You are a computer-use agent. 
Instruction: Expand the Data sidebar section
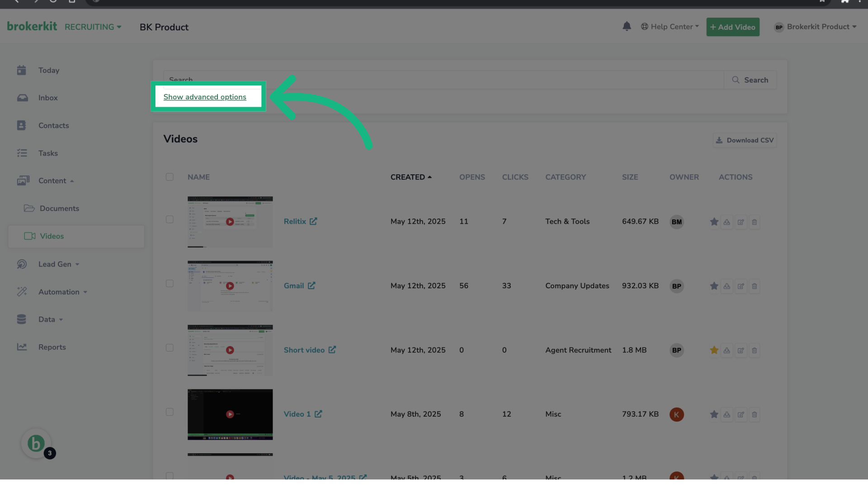click(51, 319)
